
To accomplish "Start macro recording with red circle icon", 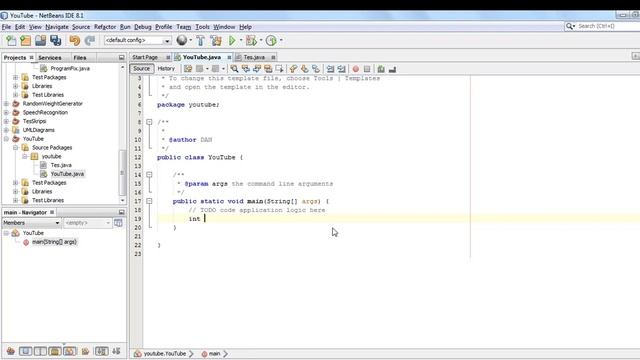I will [356, 69].
